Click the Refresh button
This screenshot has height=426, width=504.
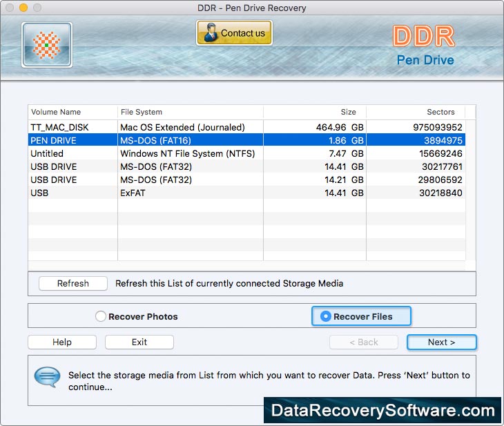coord(73,283)
